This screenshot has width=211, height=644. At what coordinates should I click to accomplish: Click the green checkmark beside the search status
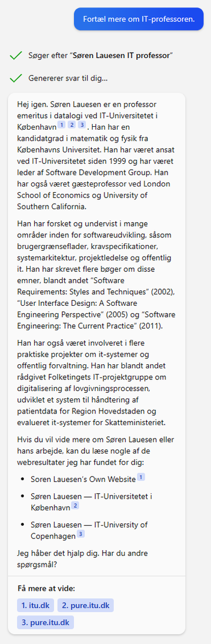pos(16,56)
